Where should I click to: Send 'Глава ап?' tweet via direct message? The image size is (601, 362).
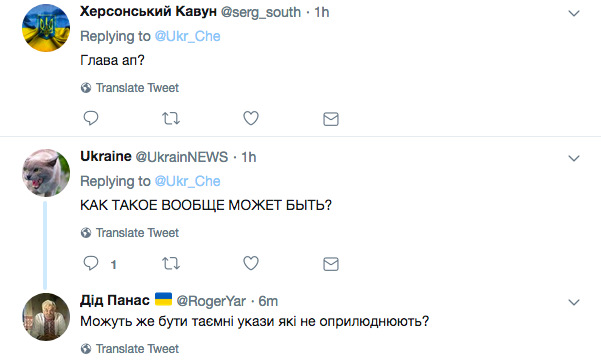pos(331,119)
